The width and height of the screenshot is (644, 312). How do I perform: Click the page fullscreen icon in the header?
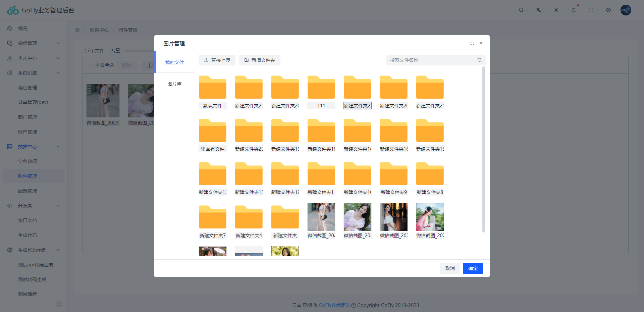click(x=591, y=10)
